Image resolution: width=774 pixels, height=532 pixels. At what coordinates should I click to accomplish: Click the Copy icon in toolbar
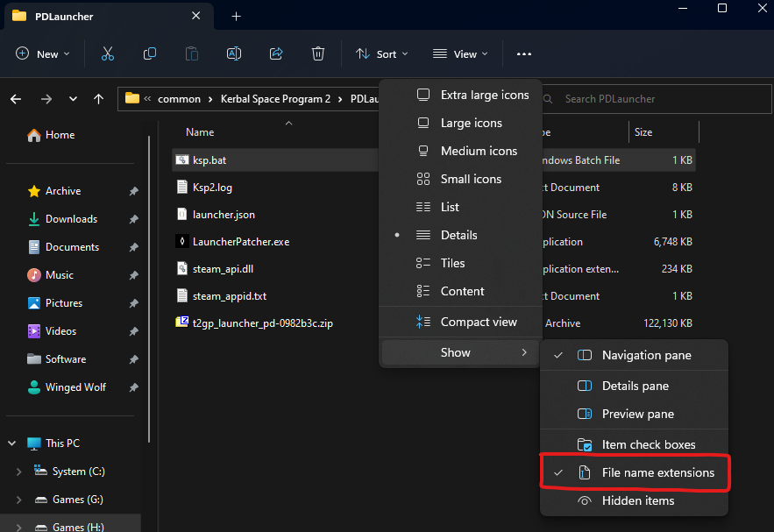point(150,53)
